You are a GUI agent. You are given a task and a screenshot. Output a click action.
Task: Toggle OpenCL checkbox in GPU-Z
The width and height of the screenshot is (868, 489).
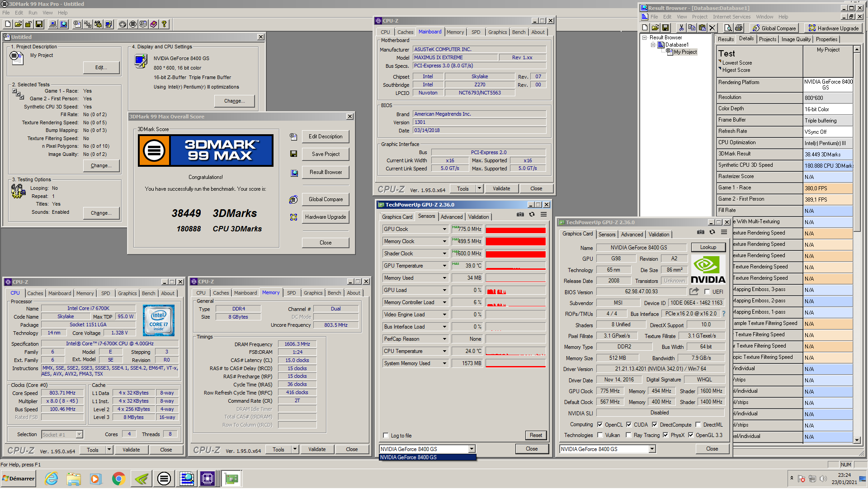[x=600, y=425]
